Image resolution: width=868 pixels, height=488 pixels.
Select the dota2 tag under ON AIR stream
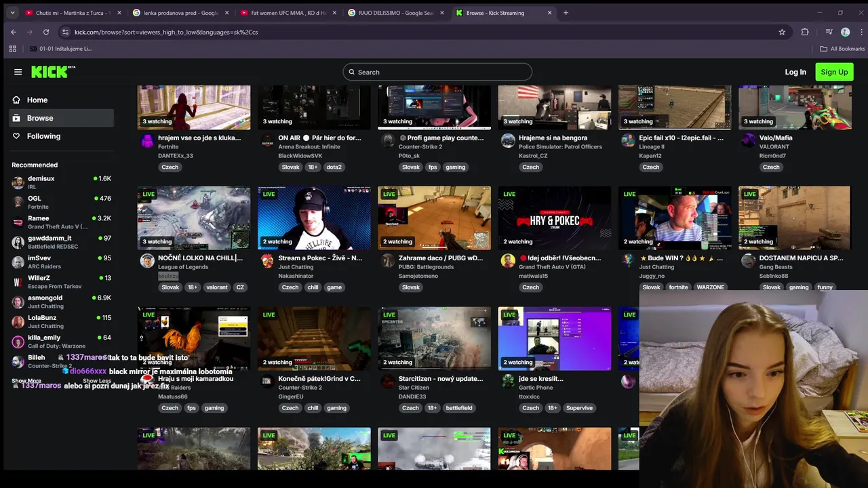coord(334,167)
